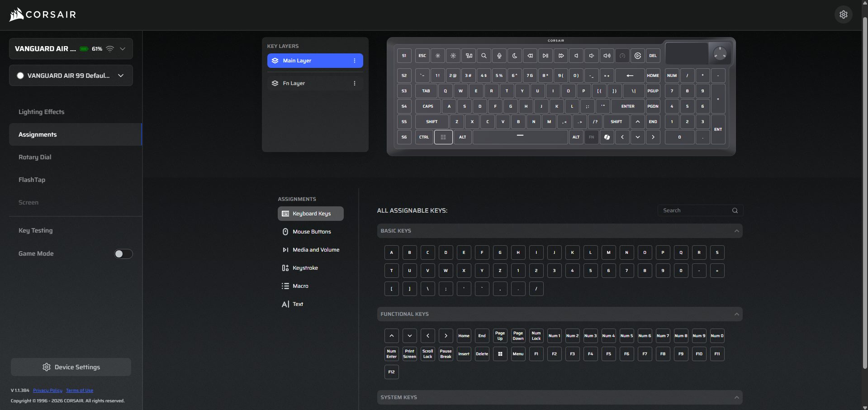Click the Windows key on the keyboard layout
Screen dimensions: 868x410
pos(443,137)
